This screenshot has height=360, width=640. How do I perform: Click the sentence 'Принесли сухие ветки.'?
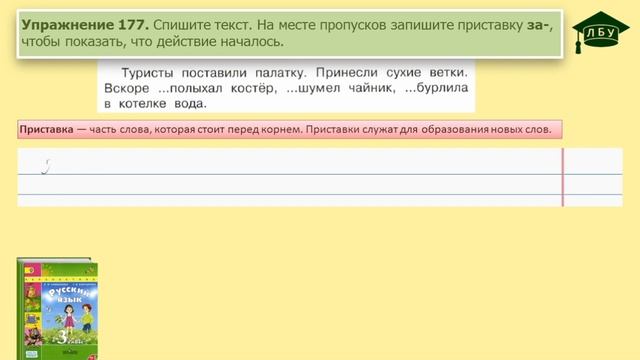pos(392,72)
